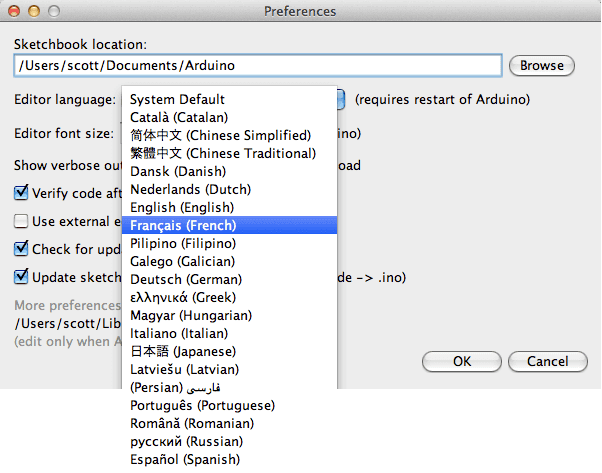Click the Editor language dropdown arrow

click(x=341, y=100)
